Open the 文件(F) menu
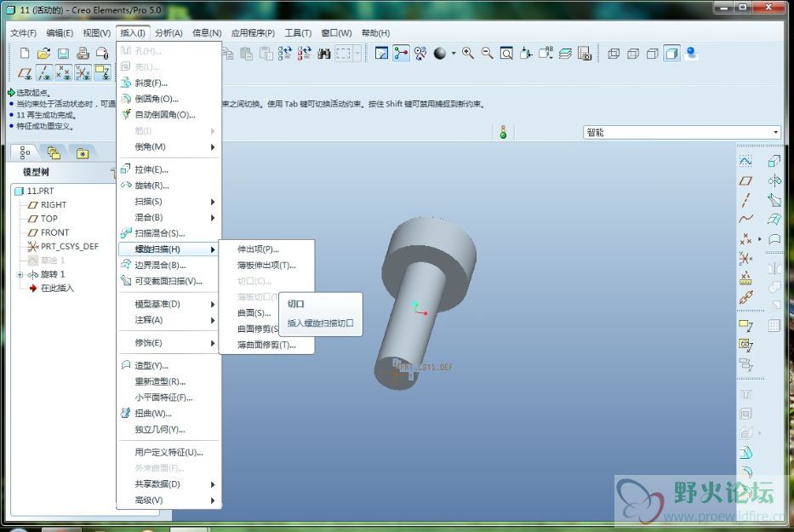Image resolution: width=794 pixels, height=532 pixels. [23, 33]
